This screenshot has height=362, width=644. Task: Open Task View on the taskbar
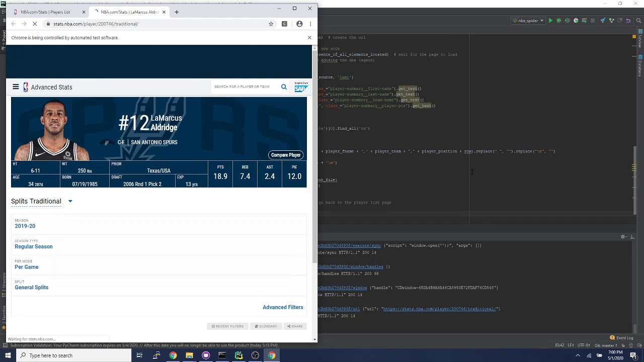[139, 355]
